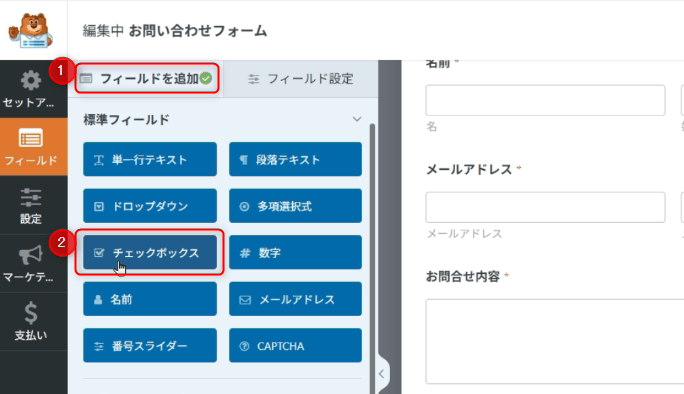Switch to the フィールドを追加 tab
The width and height of the screenshot is (684, 394).
pyautogui.click(x=147, y=79)
